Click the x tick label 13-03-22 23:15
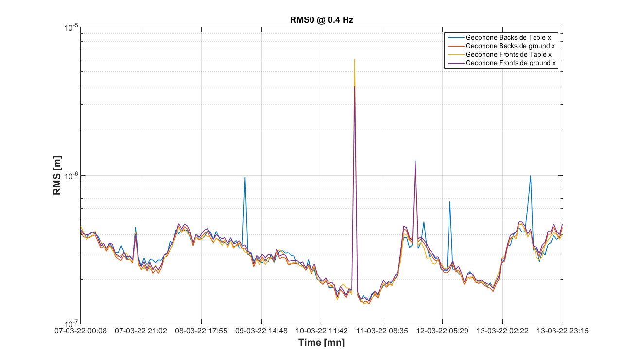 coord(563,331)
